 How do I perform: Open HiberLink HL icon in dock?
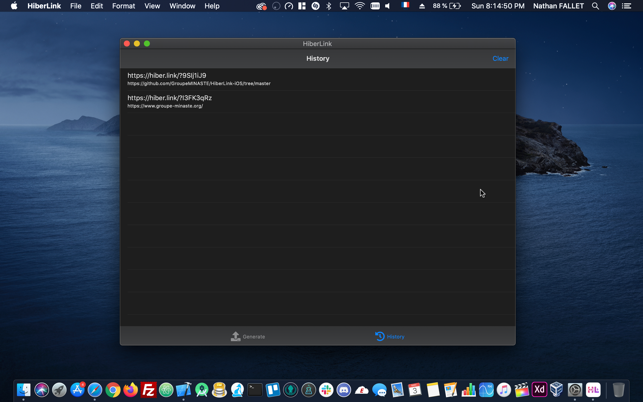tap(593, 389)
